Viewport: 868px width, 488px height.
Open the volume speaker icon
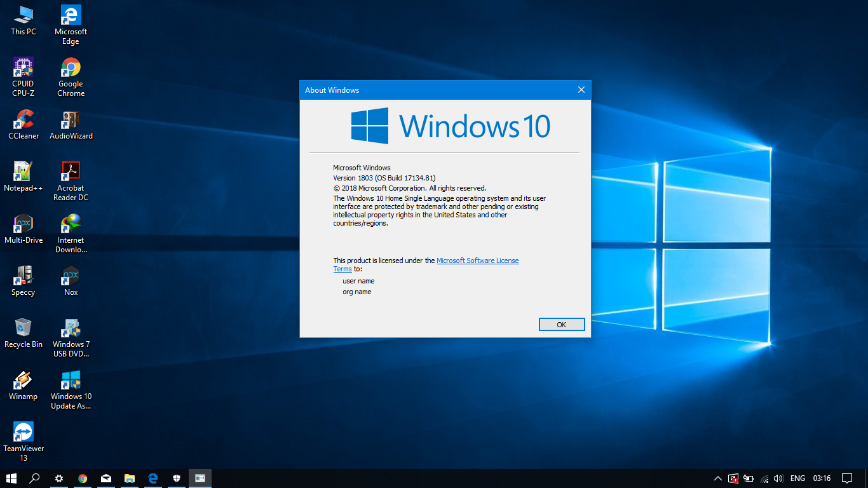(778, 478)
